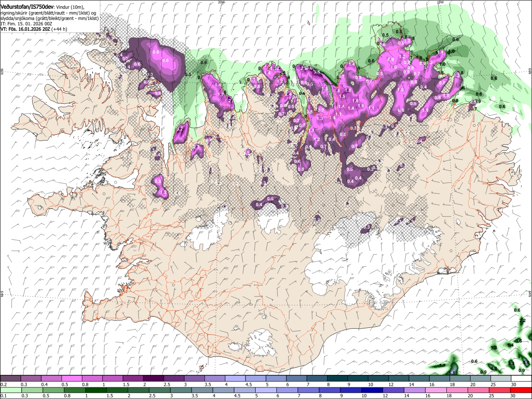This screenshot has width=532, height=399.
Task: Click the dark teal 8–9 swatch in top legend row
Action: coord(337,378)
